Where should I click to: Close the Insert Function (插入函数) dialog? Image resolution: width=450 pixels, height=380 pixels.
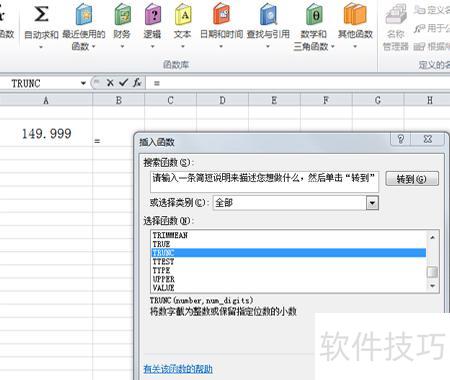428,139
